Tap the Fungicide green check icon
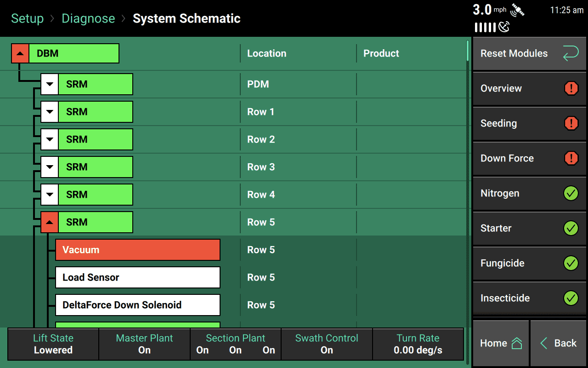The width and height of the screenshot is (588, 368). [571, 263]
